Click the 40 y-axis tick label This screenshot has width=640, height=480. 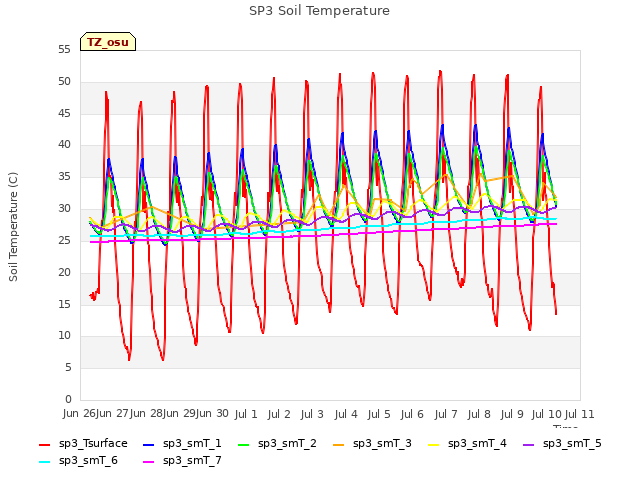tap(64, 144)
